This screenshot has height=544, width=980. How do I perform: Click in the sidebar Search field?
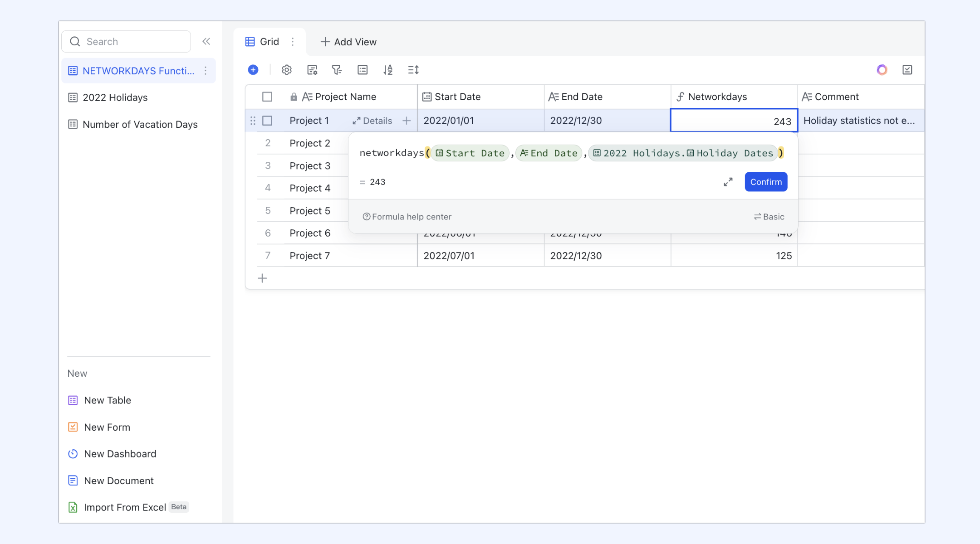(126, 42)
